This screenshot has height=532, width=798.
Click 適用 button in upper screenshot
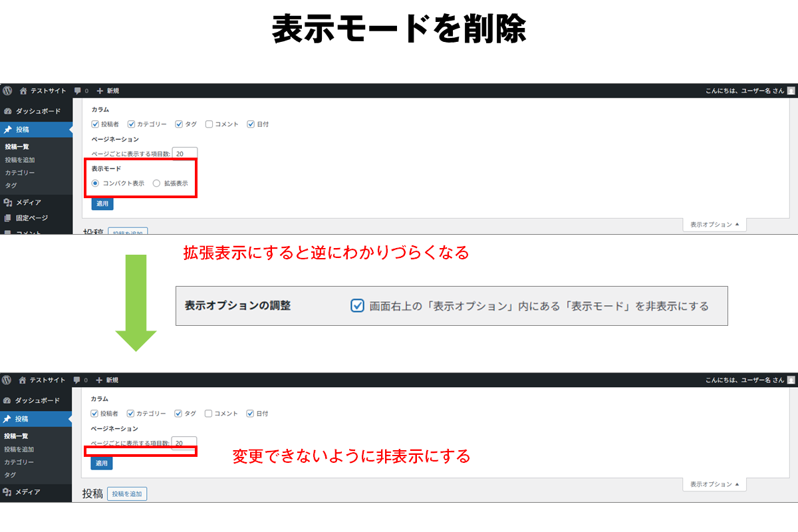click(102, 203)
